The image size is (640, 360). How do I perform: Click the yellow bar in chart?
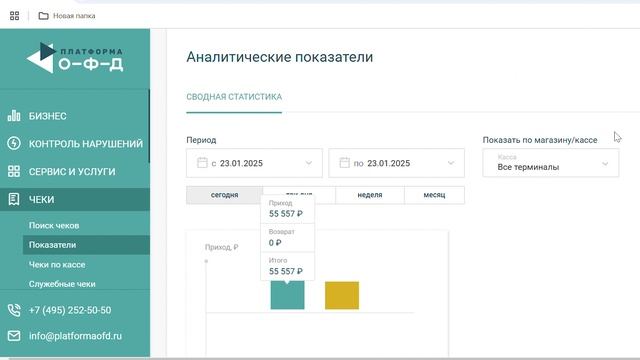(342, 295)
